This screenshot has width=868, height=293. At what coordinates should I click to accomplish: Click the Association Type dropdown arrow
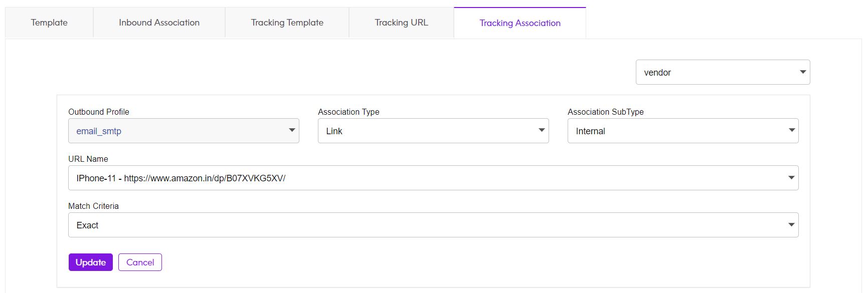tap(542, 130)
